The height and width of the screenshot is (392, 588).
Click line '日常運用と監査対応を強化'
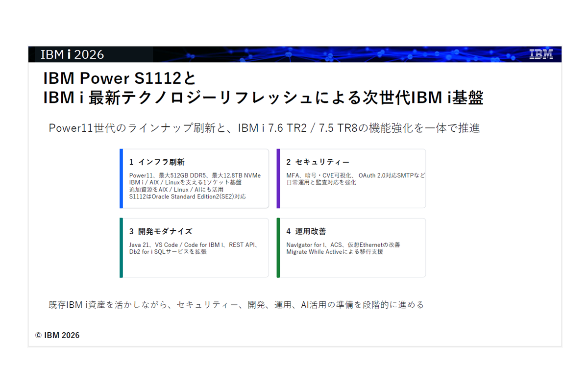321,182
